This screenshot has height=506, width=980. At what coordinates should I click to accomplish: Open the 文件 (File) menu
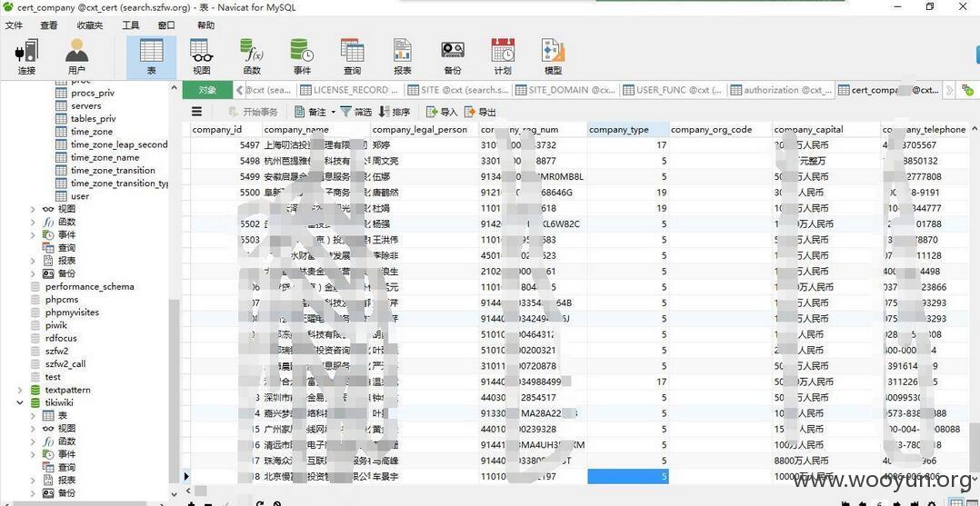point(14,25)
